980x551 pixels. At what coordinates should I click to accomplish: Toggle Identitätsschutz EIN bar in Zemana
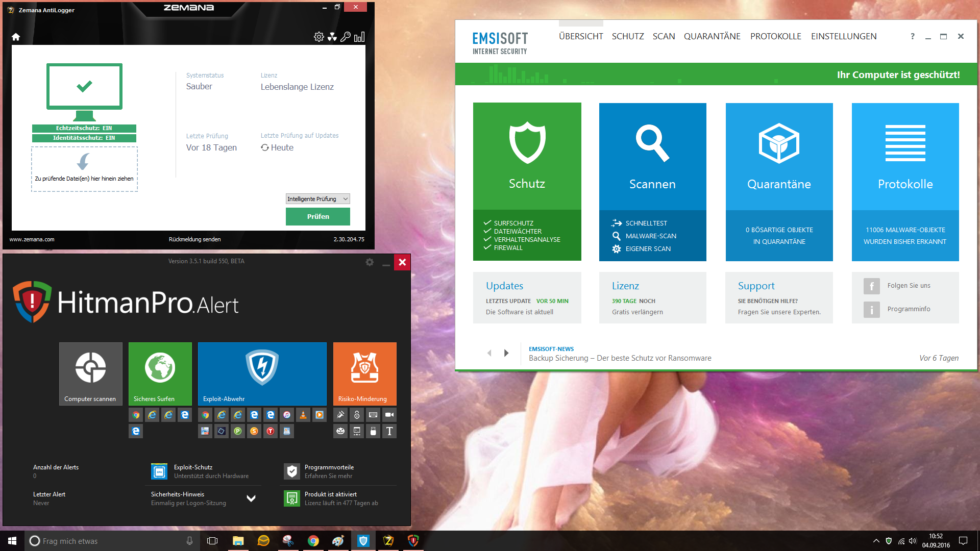coord(84,138)
